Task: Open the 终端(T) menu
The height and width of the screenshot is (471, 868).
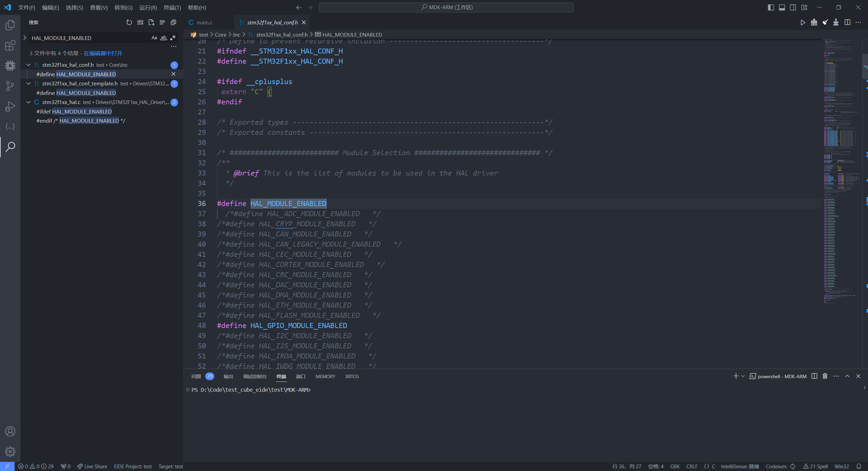Action: (172, 7)
